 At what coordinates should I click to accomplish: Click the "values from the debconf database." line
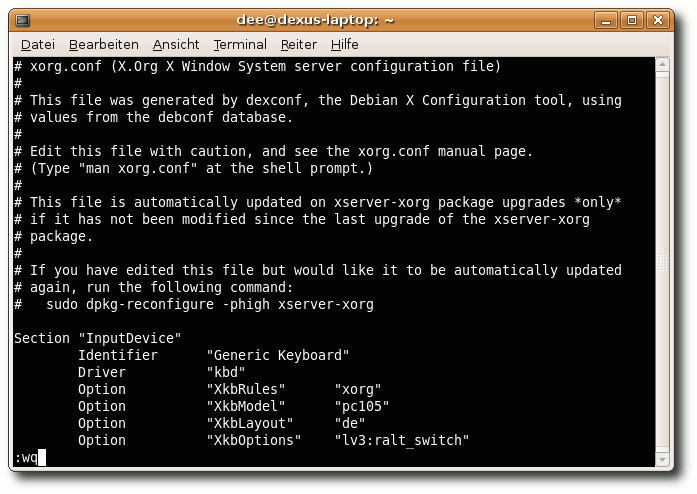pyautogui.click(x=153, y=117)
